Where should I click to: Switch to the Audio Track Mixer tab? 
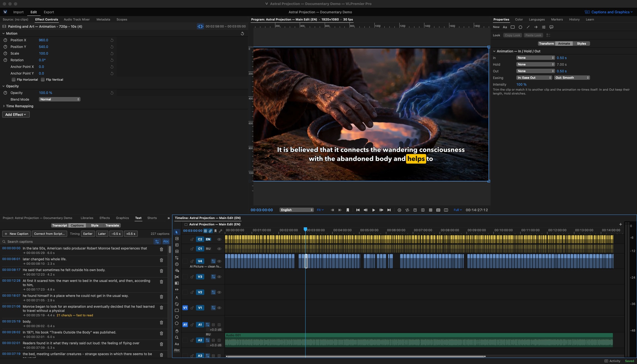coord(77,20)
